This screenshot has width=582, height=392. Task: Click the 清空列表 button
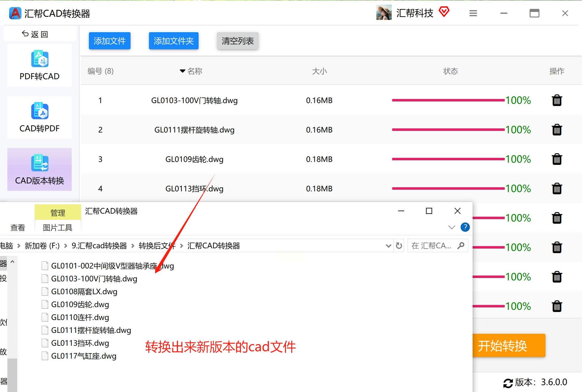[x=238, y=41]
